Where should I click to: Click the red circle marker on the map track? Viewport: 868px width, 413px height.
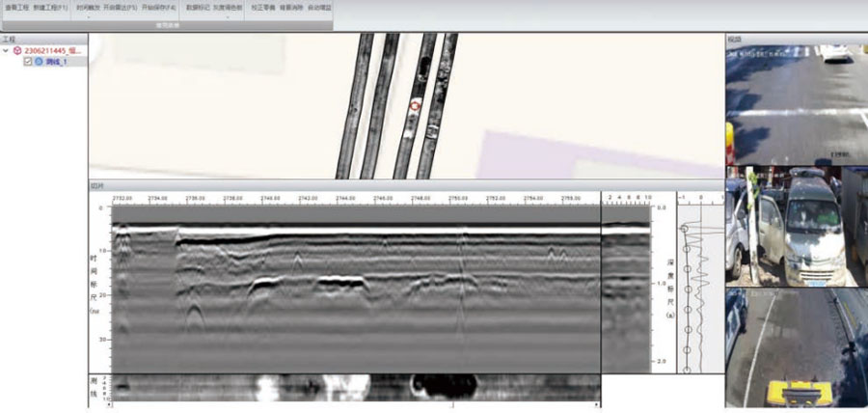415,104
